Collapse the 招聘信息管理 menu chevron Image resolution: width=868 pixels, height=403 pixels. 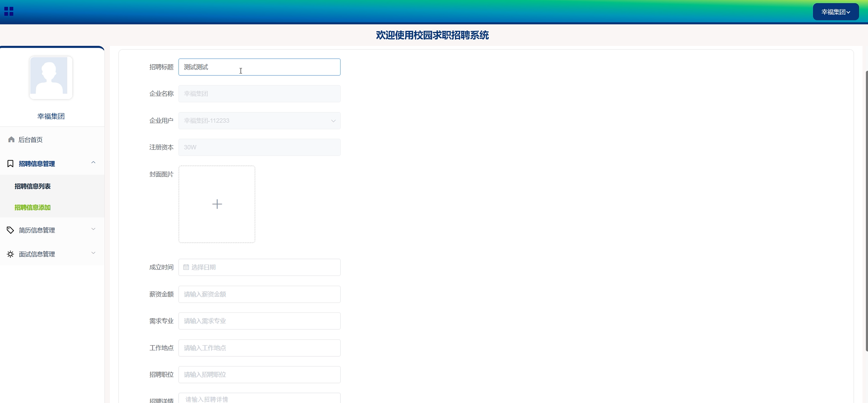[x=93, y=163]
